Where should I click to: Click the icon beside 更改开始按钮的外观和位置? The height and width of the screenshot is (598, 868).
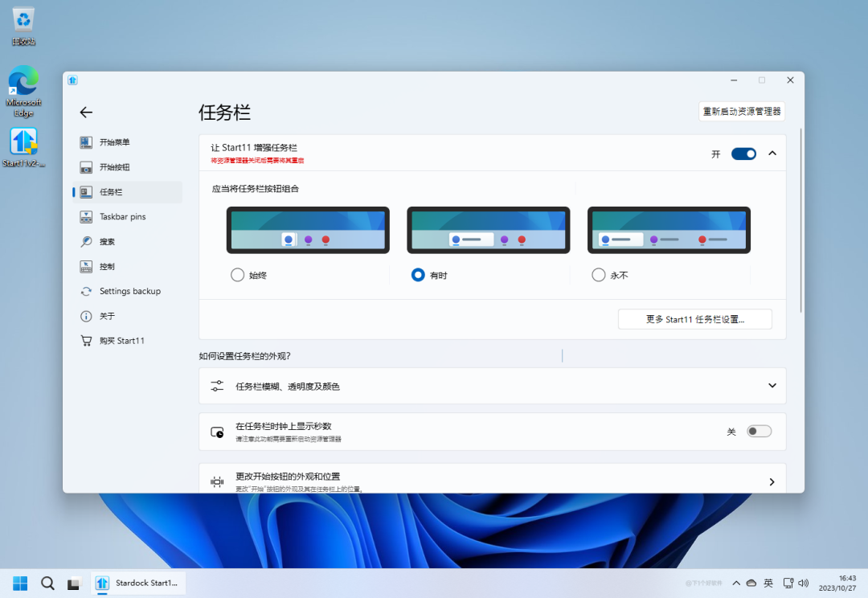point(217,481)
